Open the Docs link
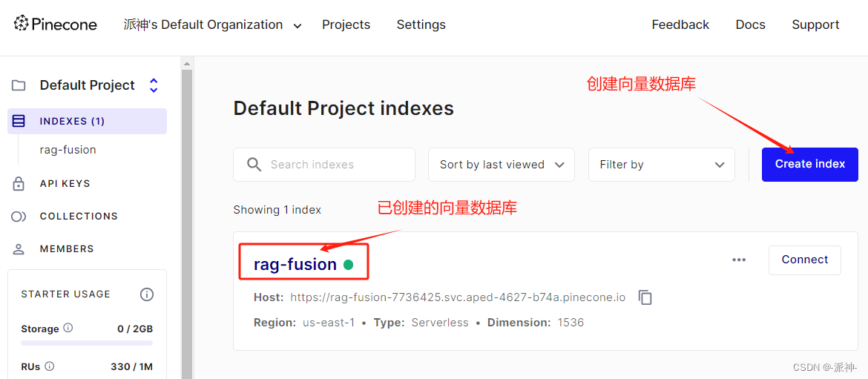868x379 pixels. (x=750, y=25)
